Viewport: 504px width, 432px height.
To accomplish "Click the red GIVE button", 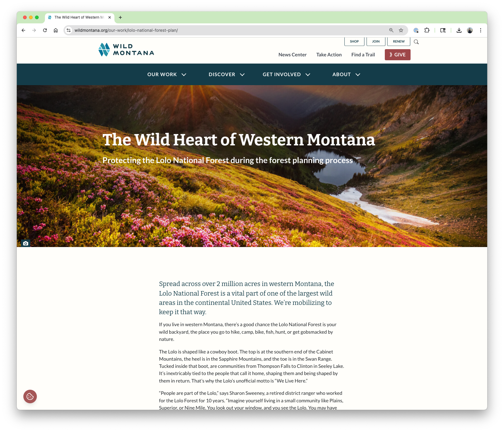I will coord(398,55).
